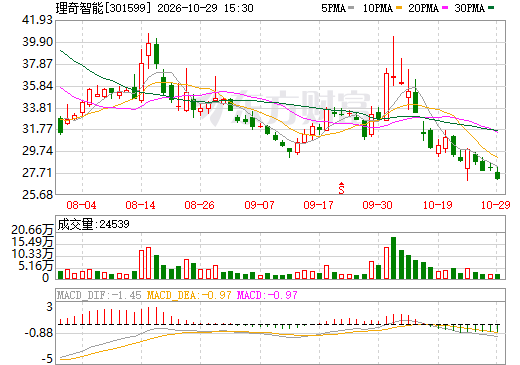The width and height of the screenshot is (520, 365).
Task: Click the 08-26 date label
Action: coord(199,205)
